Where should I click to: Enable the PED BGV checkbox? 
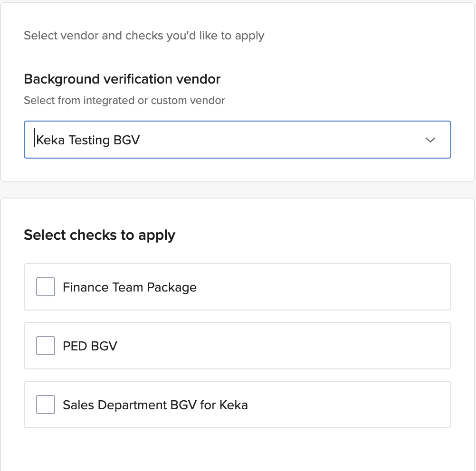coord(46,346)
